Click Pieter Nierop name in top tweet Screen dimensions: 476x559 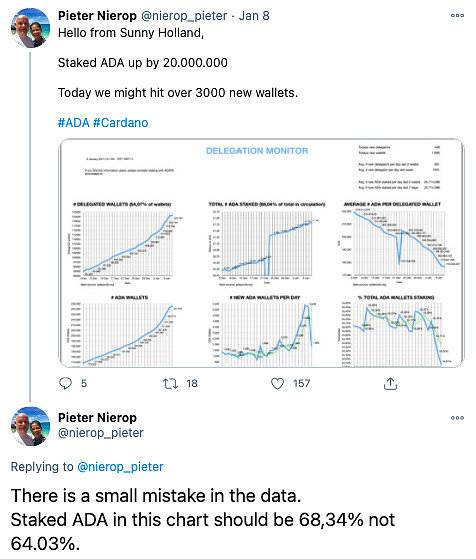click(x=97, y=16)
